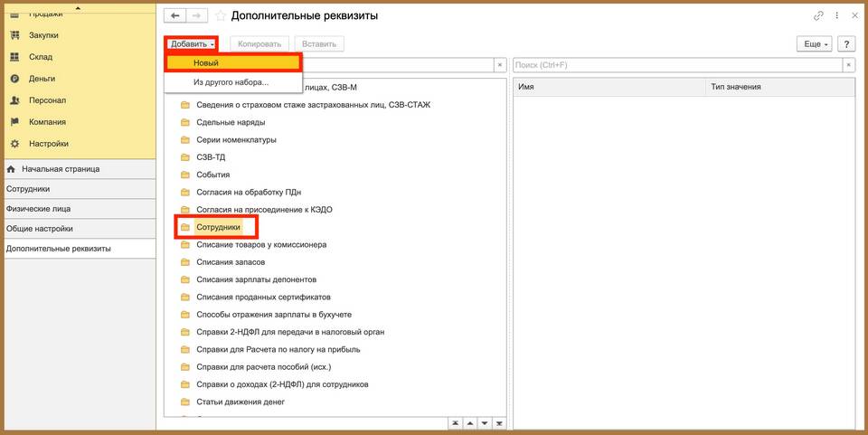Collapse the sections panel with top arrow
The image size is (868, 435).
(77, 7)
